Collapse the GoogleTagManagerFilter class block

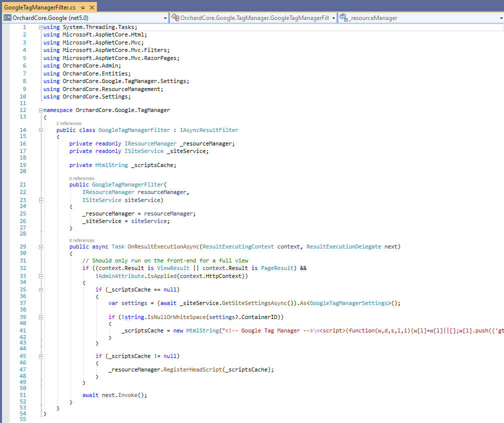tap(41, 130)
